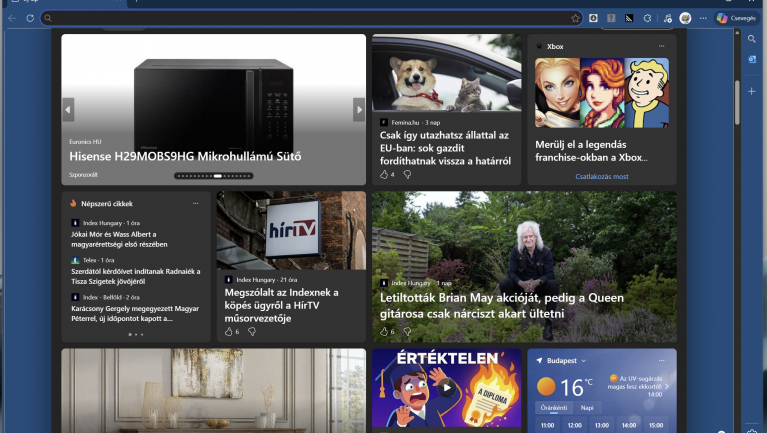The height and width of the screenshot is (433, 767).
Task: Open the profile avatar menu
Action: coord(685,18)
